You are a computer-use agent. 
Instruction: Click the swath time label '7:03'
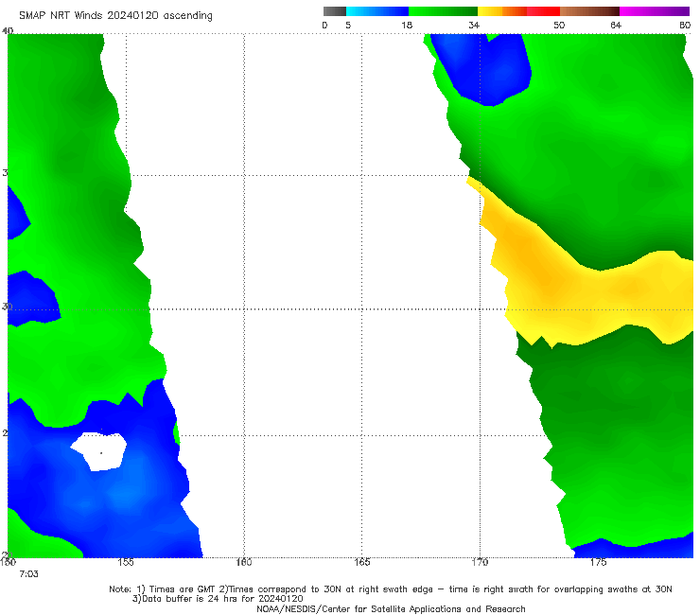(28, 574)
